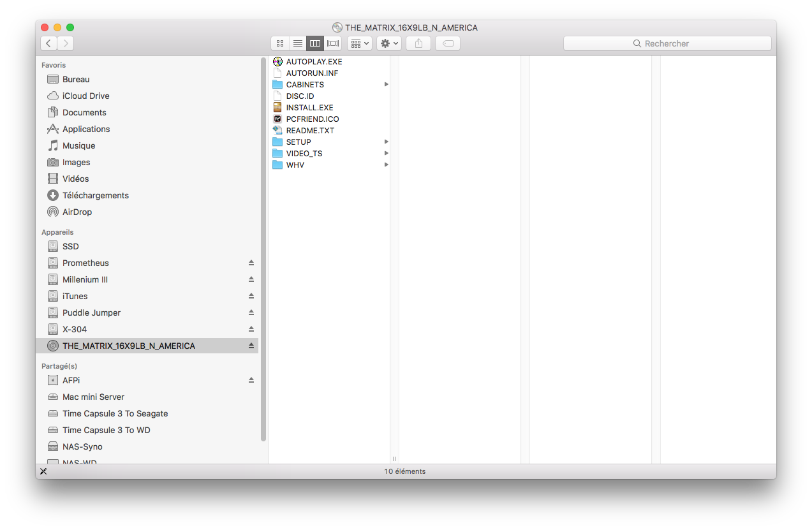Expand the SETUP folder arrow
Viewport: 812px width, 530px height.
click(386, 142)
